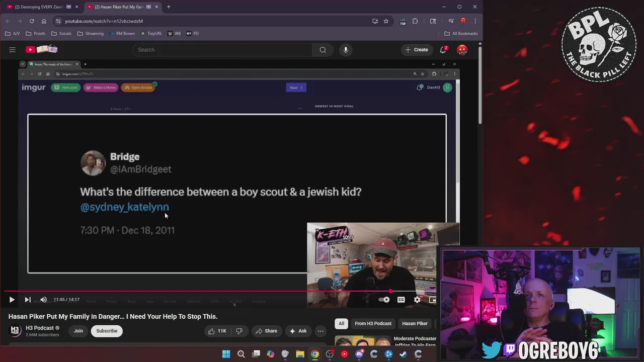Open the media control icon
The width and height of the screenshot is (644, 362).
pos(451,21)
